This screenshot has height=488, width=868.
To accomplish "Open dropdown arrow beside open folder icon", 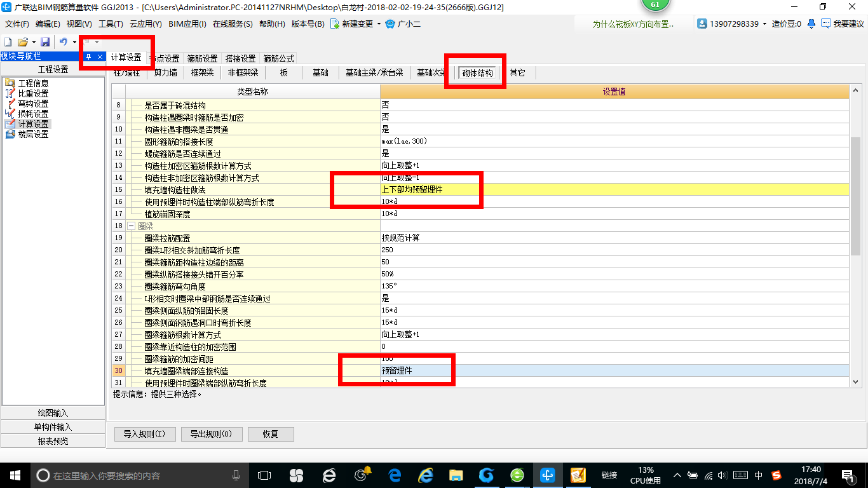I will pos(34,42).
